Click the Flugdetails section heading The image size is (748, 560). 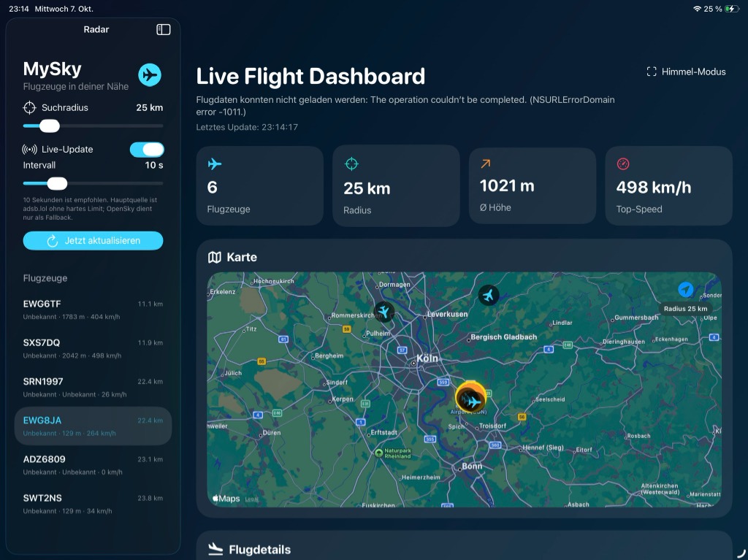coord(259,550)
